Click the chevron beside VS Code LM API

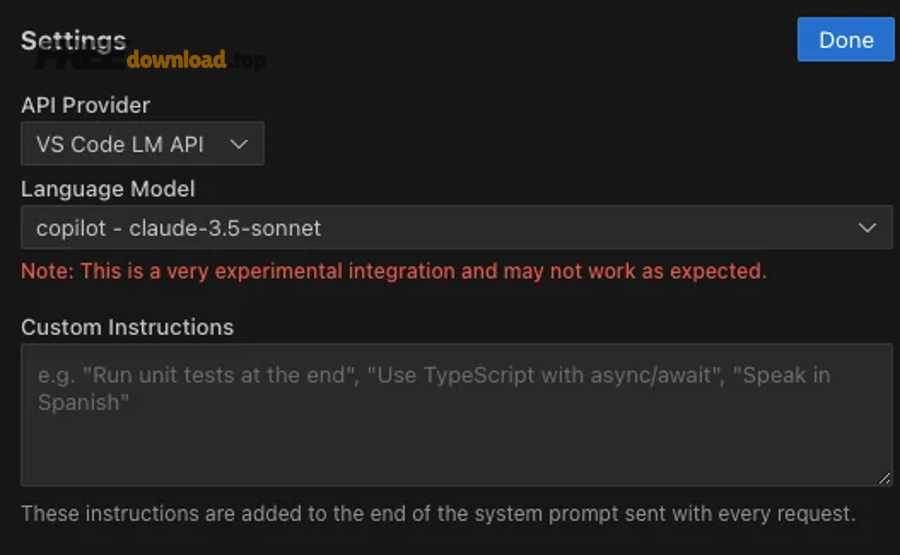(239, 144)
